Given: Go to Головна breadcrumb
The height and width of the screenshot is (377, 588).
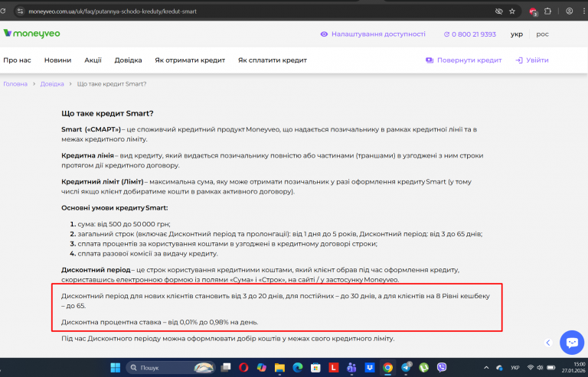Looking at the screenshot, I should pyautogui.click(x=15, y=84).
